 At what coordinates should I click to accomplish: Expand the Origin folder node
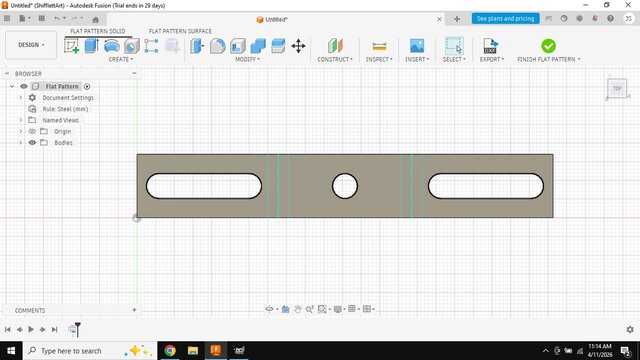pyautogui.click(x=20, y=131)
